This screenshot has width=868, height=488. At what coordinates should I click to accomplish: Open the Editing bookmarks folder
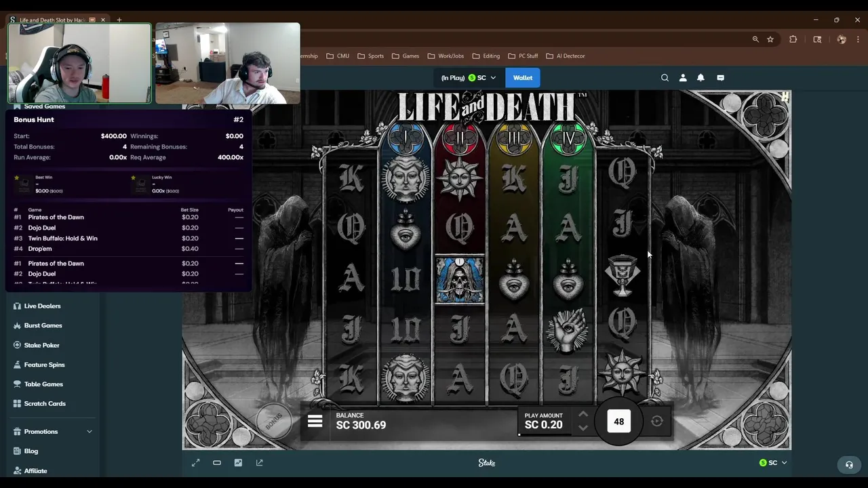[x=486, y=56]
